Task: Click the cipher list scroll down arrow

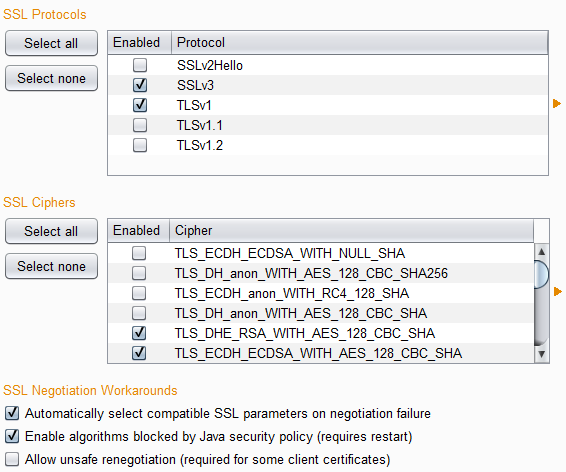Action: pyautogui.click(x=541, y=354)
